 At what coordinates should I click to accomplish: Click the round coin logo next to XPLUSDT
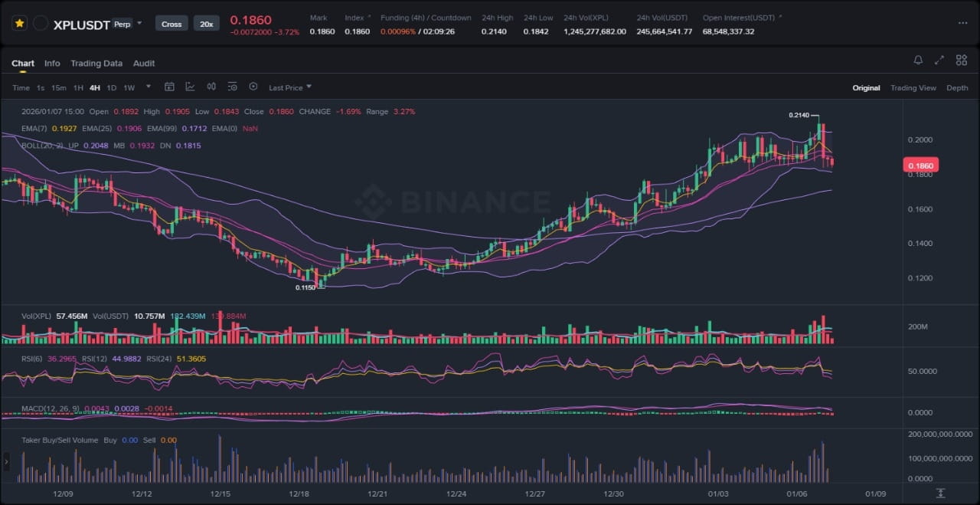point(41,24)
